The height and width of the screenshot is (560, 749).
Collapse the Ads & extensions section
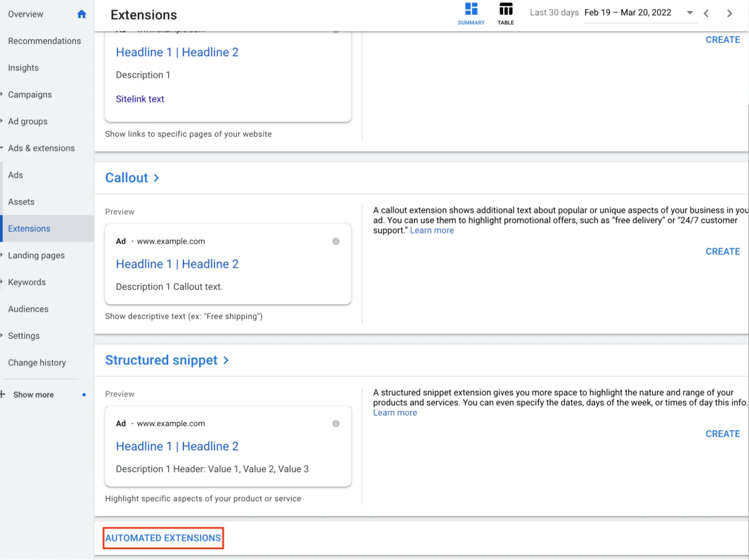pos(2,148)
